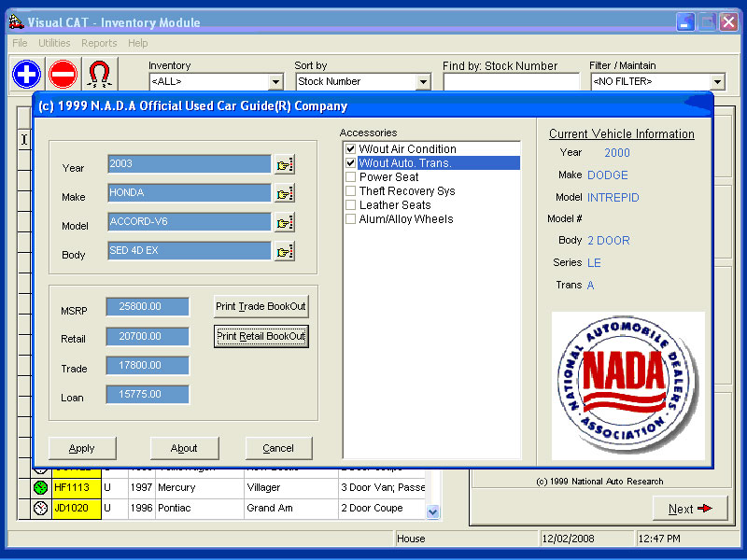Image resolution: width=747 pixels, height=560 pixels.
Task: Click the Cancel button
Action: pos(278,448)
